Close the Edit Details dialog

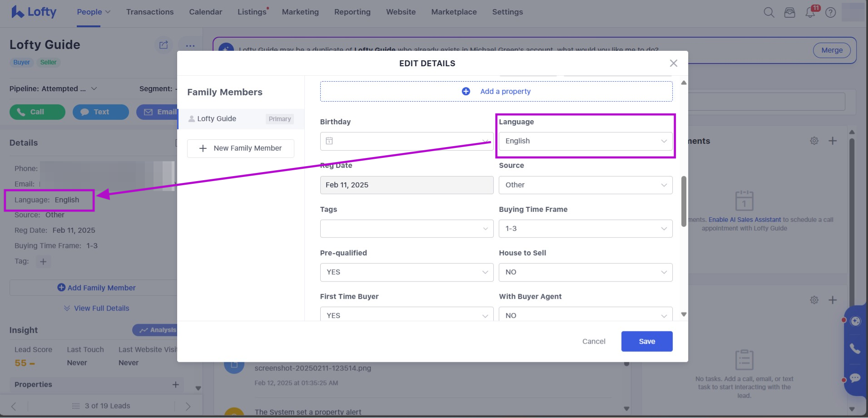(x=673, y=63)
